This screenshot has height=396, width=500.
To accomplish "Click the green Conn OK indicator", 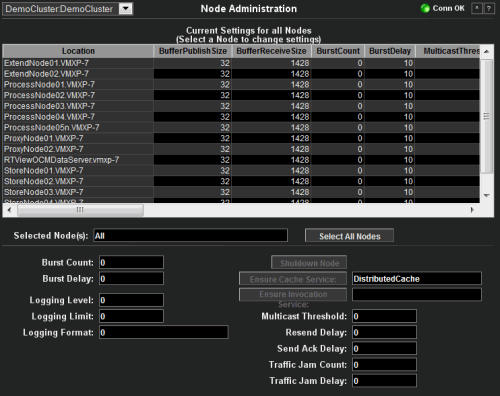I will (425, 8).
